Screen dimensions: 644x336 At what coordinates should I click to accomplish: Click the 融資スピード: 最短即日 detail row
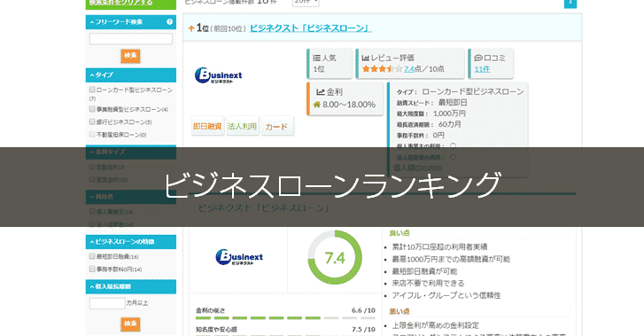click(431, 103)
